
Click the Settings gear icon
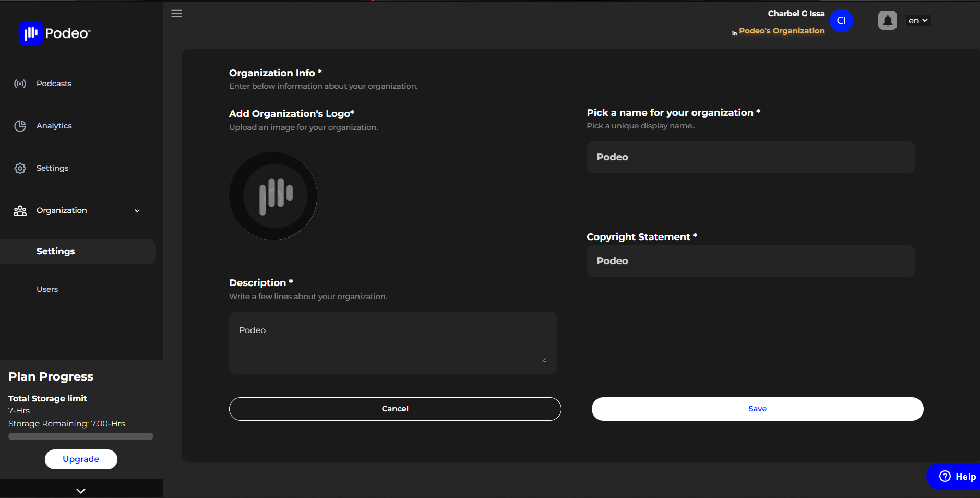[x=20, y=168]
